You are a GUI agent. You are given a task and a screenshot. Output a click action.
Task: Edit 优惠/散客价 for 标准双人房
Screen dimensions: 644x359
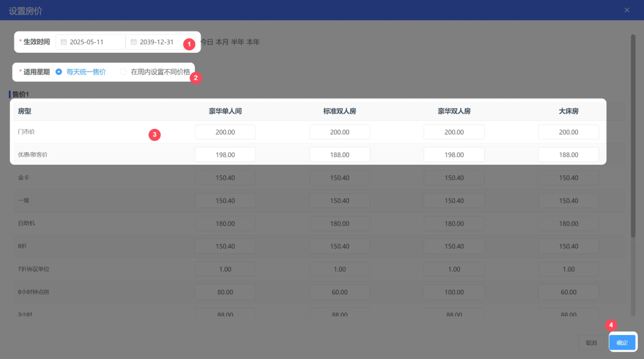click(340, 155)
